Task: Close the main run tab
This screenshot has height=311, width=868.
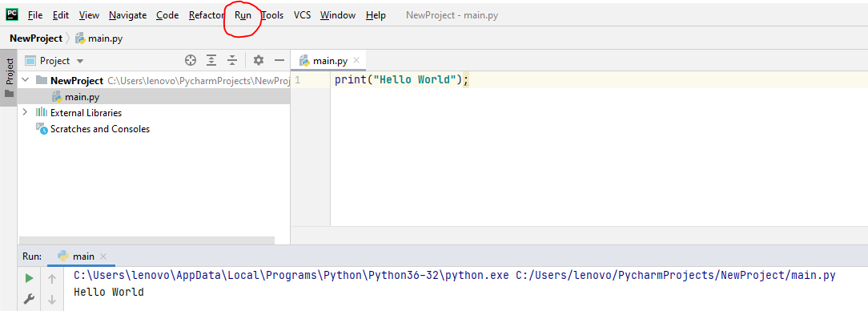Action: click(x=103, y=256)
